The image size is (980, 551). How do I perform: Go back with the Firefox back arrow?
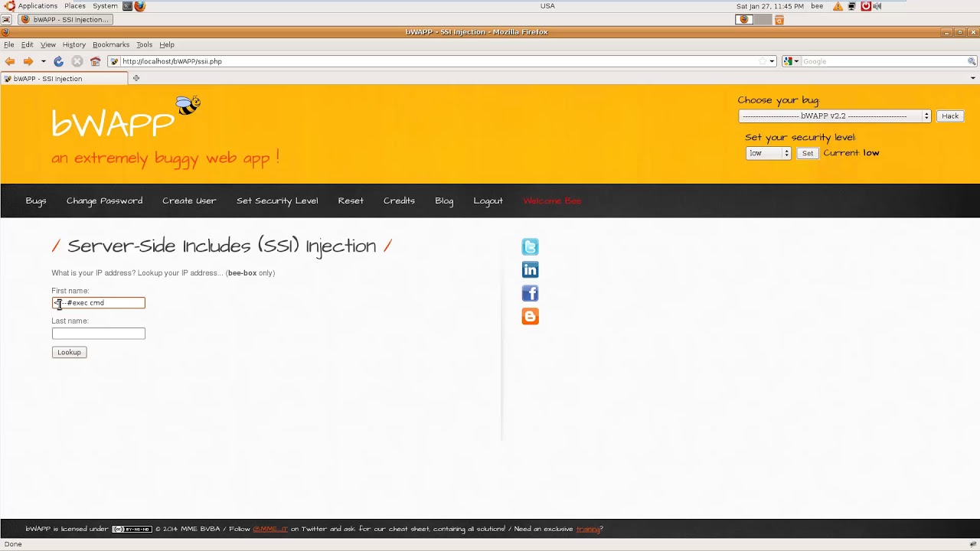point(9,61)
